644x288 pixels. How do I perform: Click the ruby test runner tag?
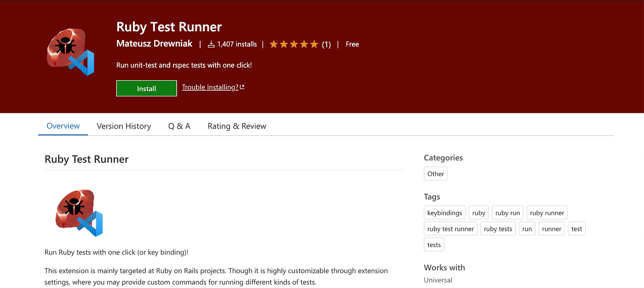pyautogui.click(x=451, y=229)
